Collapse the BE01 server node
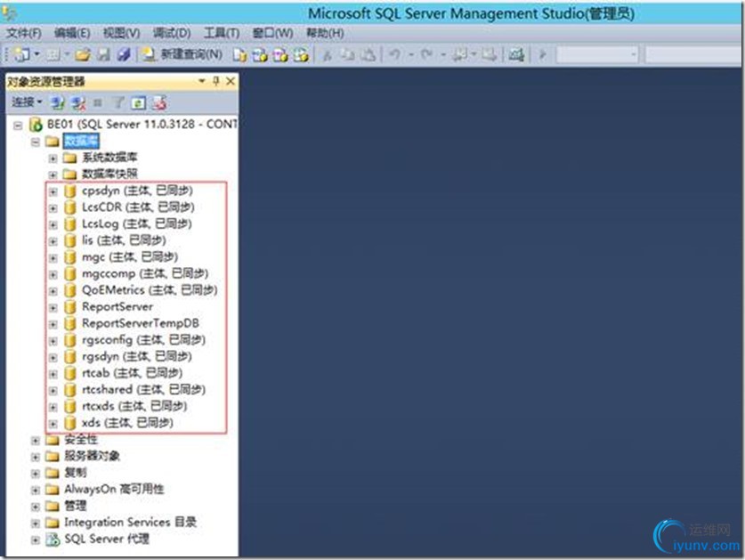745x560 pixels. point(18,126)
